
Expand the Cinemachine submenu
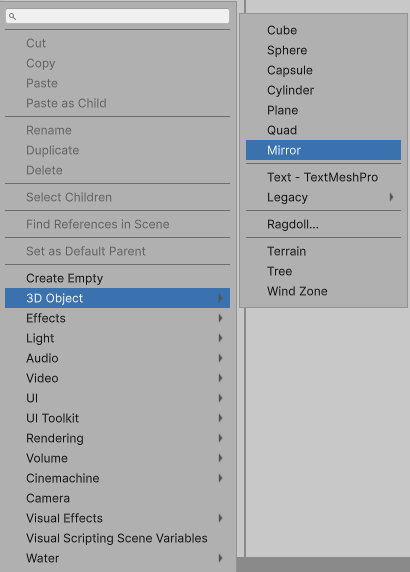[117, 478]
